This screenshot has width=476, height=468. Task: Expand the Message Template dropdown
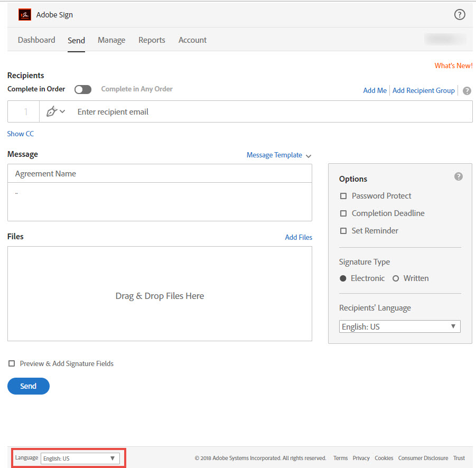(278, 155)
